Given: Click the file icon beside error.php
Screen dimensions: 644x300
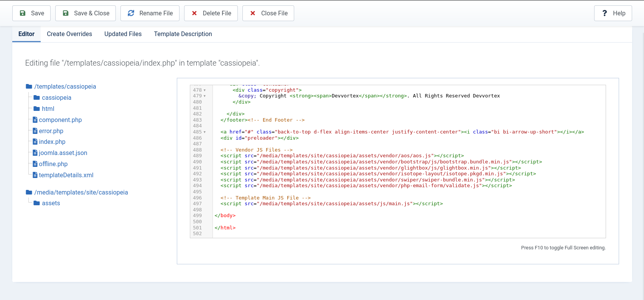Looking at the screenshot, I should tap(35, 131).
